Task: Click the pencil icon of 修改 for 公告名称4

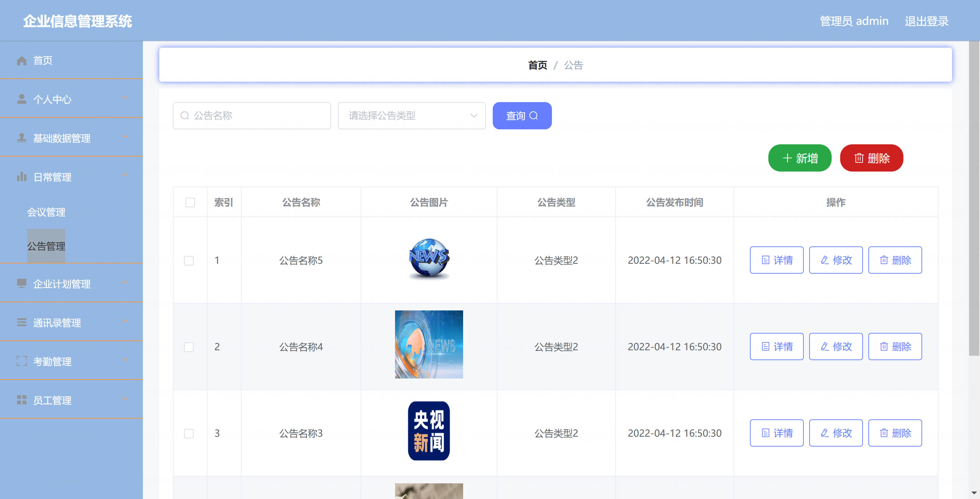Action: [825, 347]
